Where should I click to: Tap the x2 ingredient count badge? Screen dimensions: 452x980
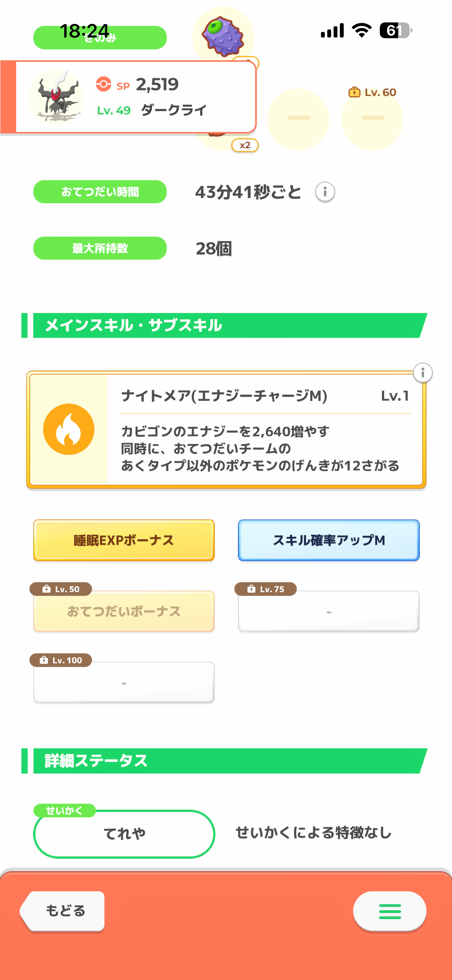[x=245, y=145]
